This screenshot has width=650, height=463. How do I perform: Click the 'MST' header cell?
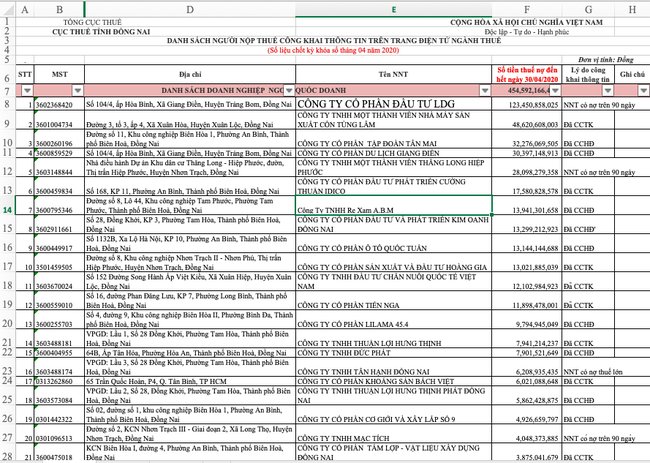point(59,74)
